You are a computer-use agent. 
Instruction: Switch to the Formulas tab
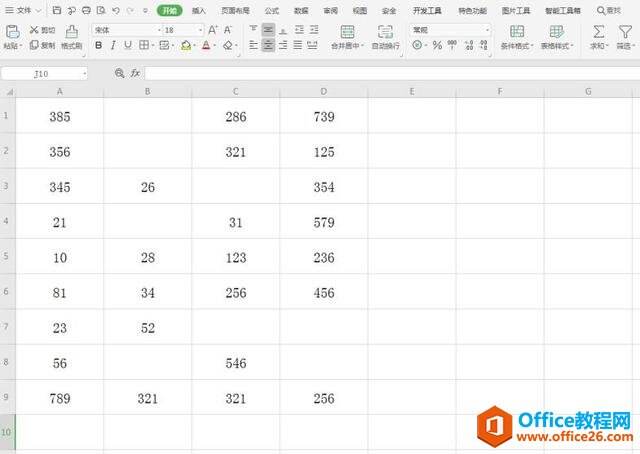click(271, 11)
